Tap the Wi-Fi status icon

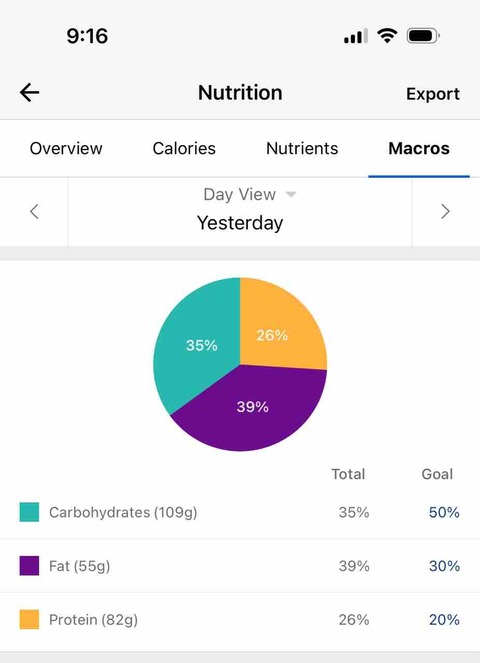(387, 36)
